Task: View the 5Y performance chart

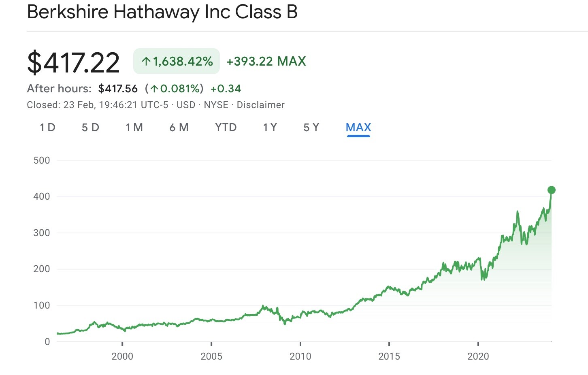Action: pyautogui.click(x=311, y=127)
